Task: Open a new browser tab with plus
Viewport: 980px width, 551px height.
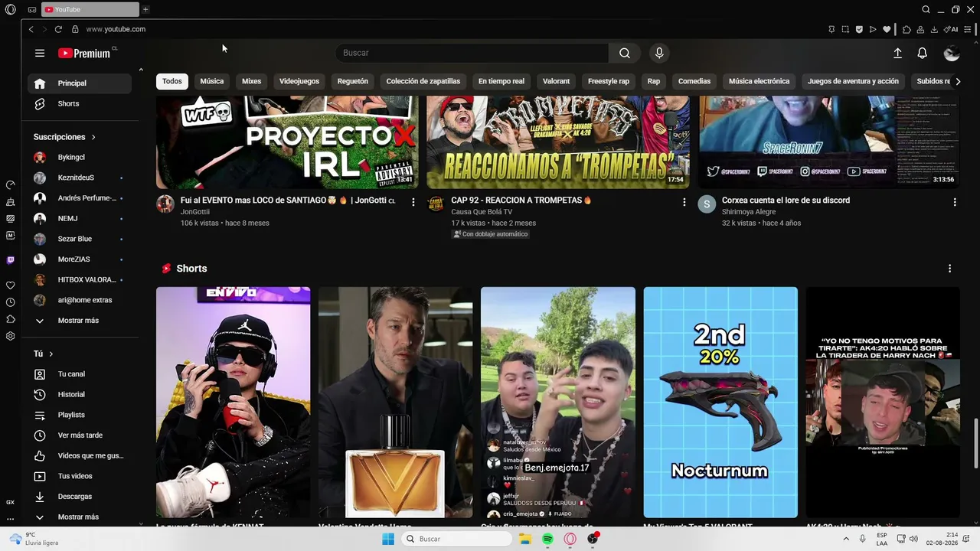Action: (145, 10)
